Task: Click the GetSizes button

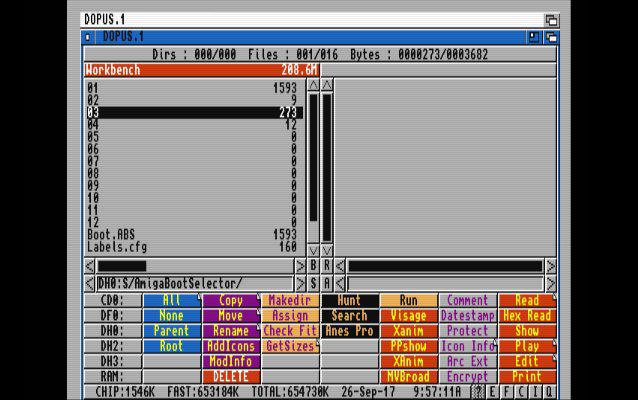Action: pyautogui.click(x=290, y=346)
